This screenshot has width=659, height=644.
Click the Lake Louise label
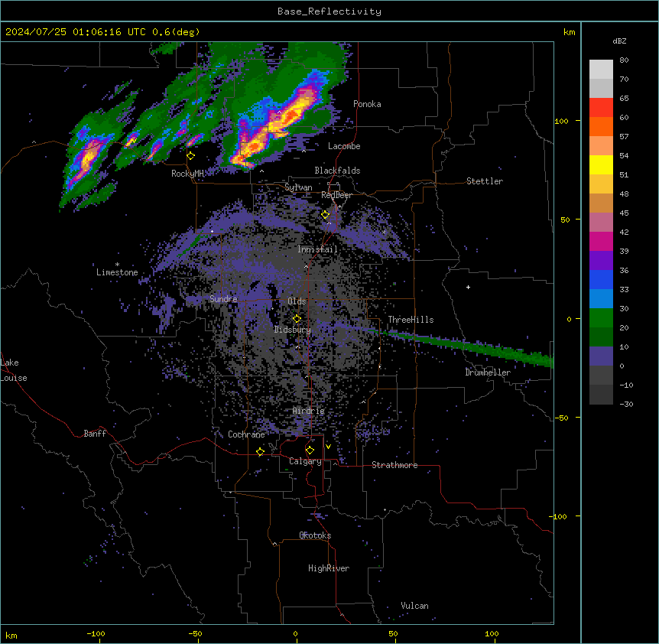tap(12, 370)
